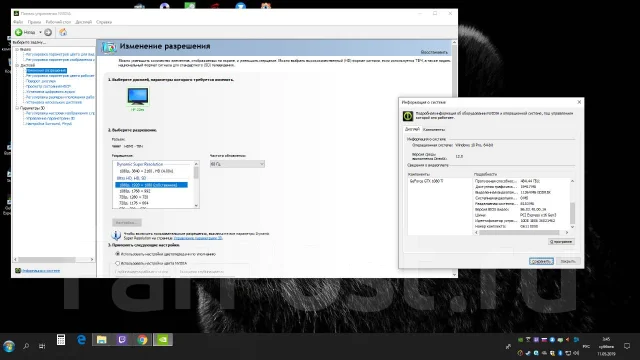Open the Правка menu

click(x=34, y=22)
